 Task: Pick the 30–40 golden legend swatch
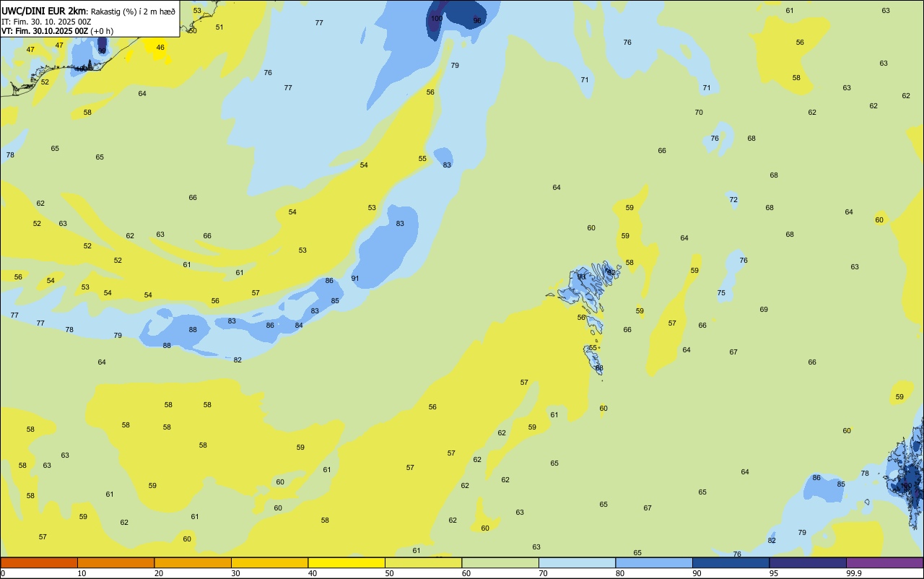click(269, 562)
